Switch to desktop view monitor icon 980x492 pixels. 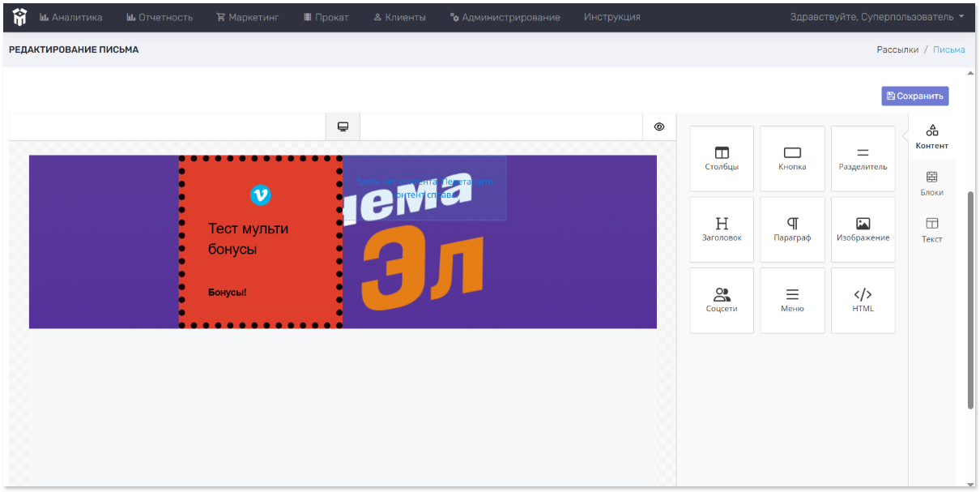343,127
